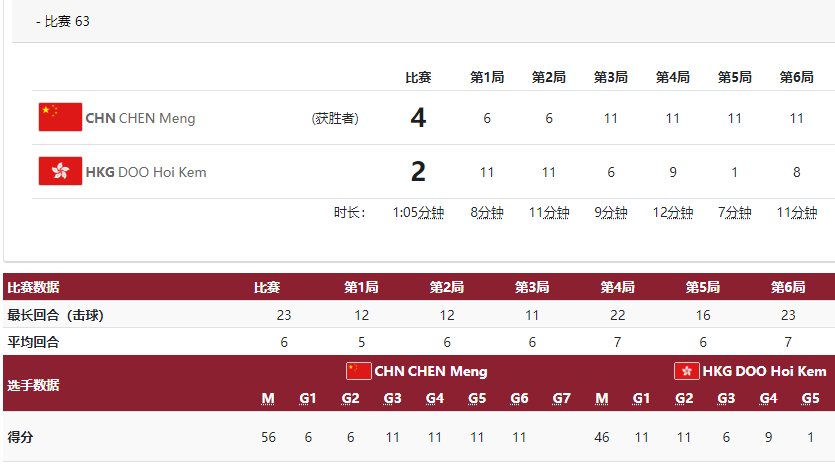Image resolution: width=835 pixels, height=470 pixels.
Task: Click the G7 abbreviation under CHEN Meng
Action: [x=561, y=399]
